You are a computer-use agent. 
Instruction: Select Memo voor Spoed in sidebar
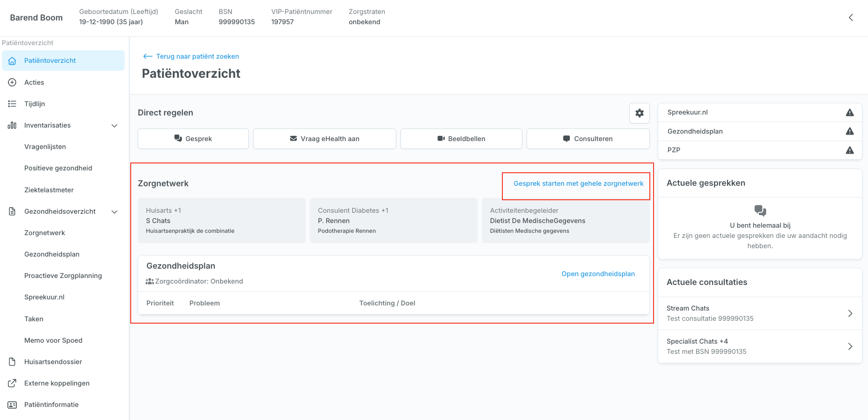(53, 340)
